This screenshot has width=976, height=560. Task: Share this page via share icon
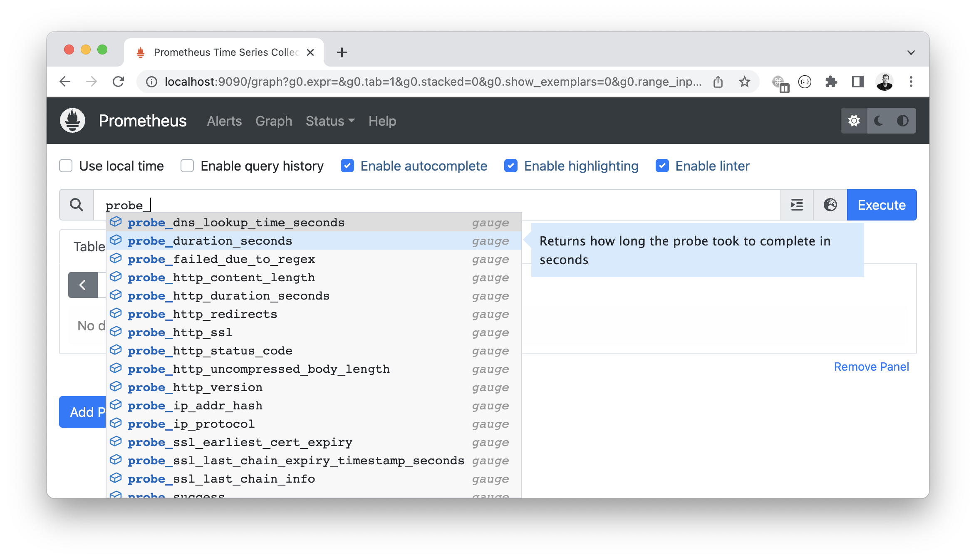(x=718, y=82)
